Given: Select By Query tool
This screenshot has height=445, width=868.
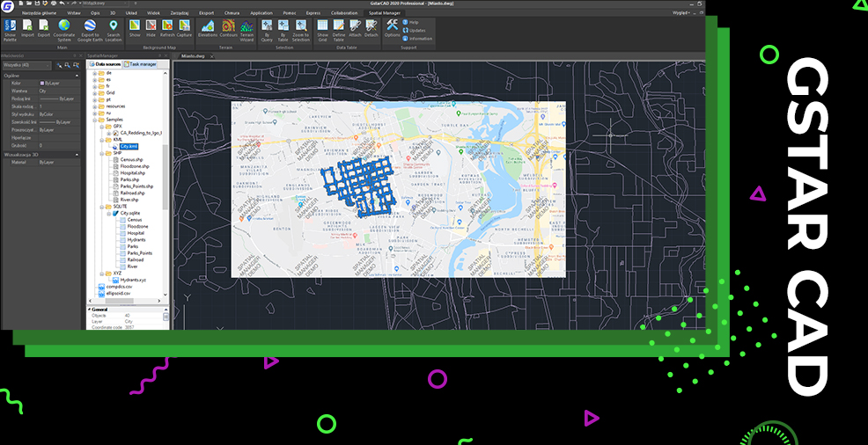Looking at the screenshot, I should coord(267,31).
